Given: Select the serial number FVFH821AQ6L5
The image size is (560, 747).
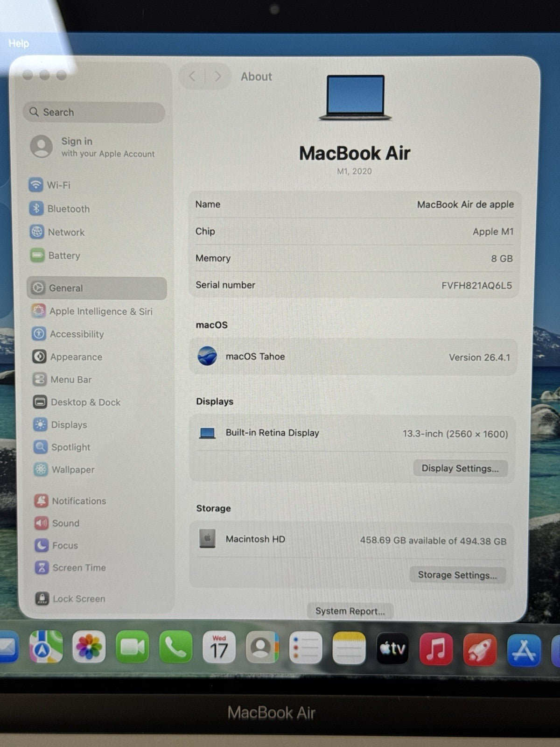Looking at the screenshot, I should point(476,285).
